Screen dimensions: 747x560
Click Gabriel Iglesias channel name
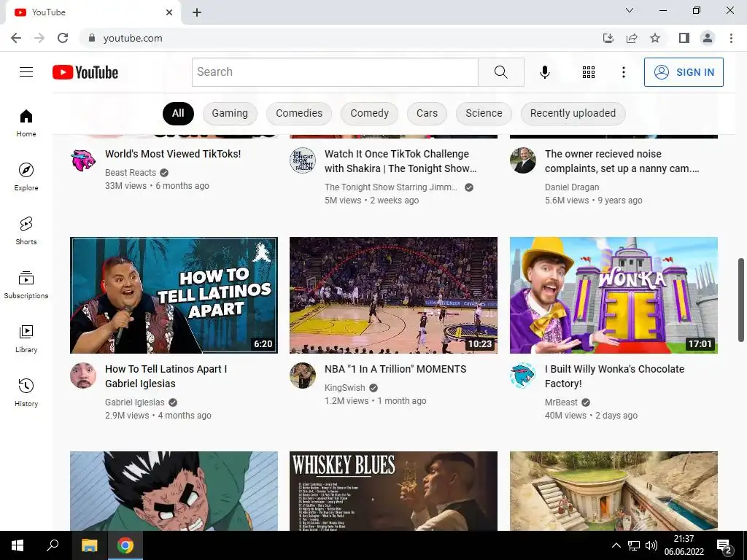tap(135, 402)
